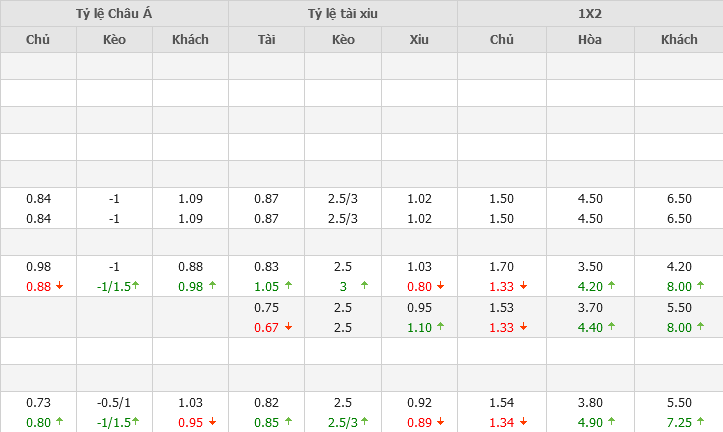The height and width of the screenshot is (432, 723).
Task: Open the 1X2 odds header
Action: tap(590, 13)
